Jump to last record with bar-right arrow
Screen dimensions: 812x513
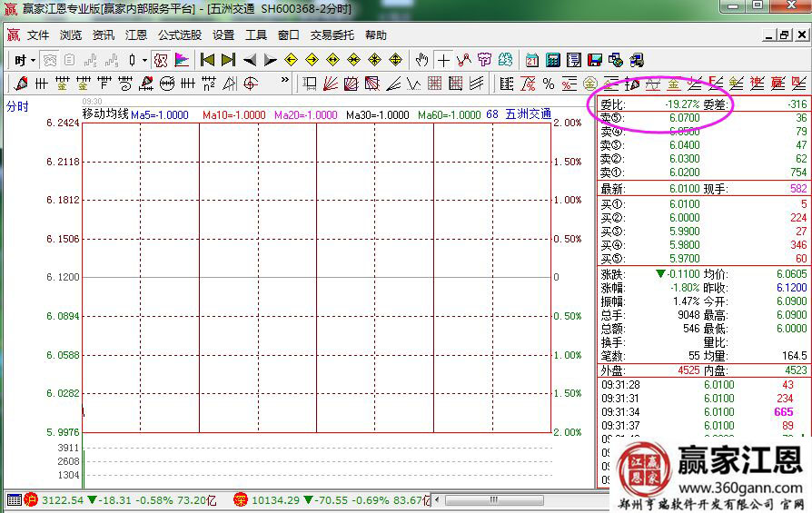click(228, 60)
